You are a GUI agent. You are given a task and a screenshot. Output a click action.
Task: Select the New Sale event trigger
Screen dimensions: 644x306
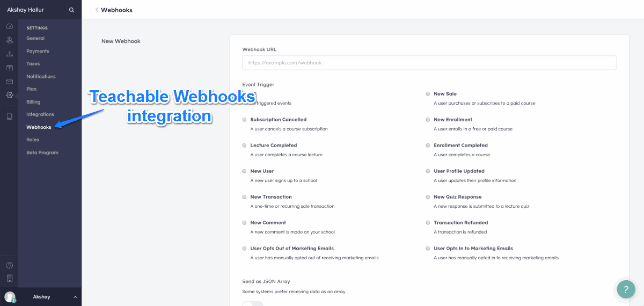coord(428,94)
